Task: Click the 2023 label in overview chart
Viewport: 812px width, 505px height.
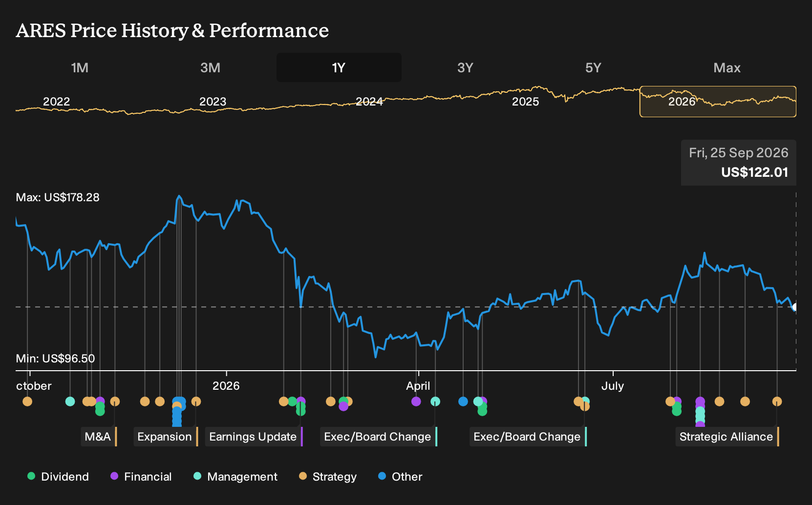Action: click(x=213, y=102)
